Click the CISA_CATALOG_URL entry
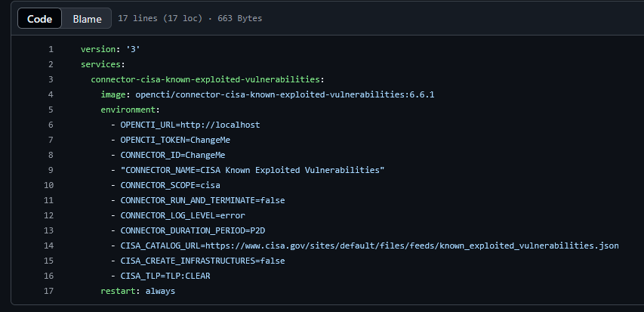This screenshot has height=312, width=644. [370, 246]
